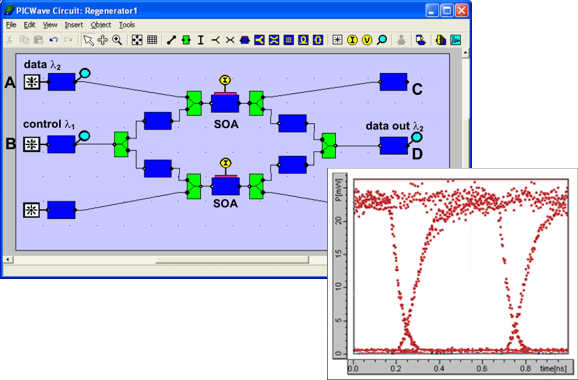Click the horizontal scrollbar left arrow
Viewport: 578px width, 380px height.
pos(8,259)
